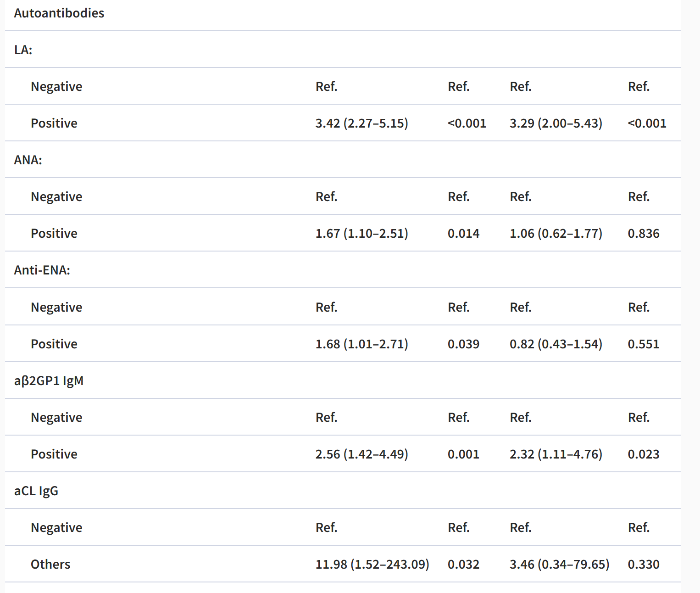Click LA Positive adjusted value 3.29 (2.00–5.43)
This screenshot has width=700, height=593.
(x=556, y=123)
